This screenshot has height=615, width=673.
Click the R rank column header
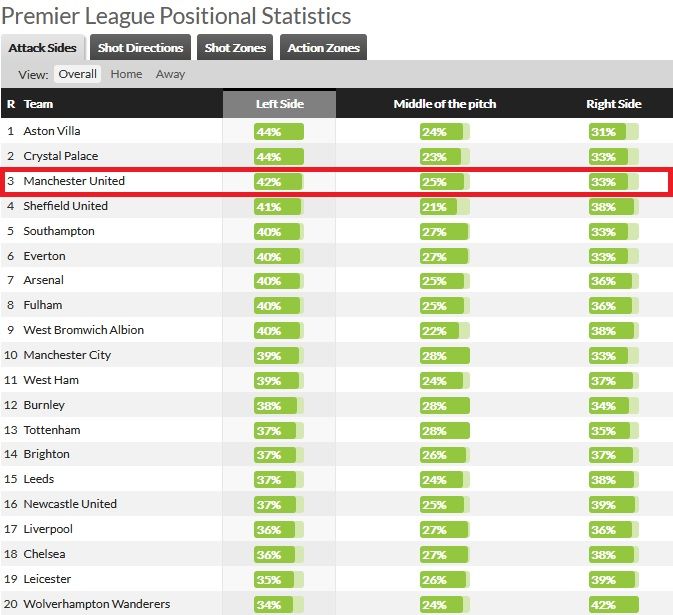(11, 104)
